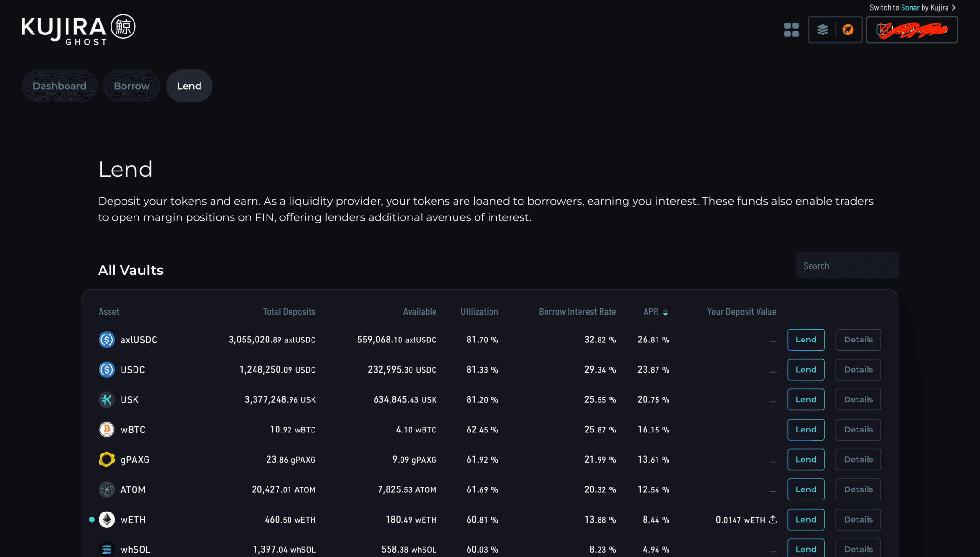Image resolution: width=980 pixels, height=557 pixels.
Task: View Details for gPAXG vault
Action: coord(858,459)
